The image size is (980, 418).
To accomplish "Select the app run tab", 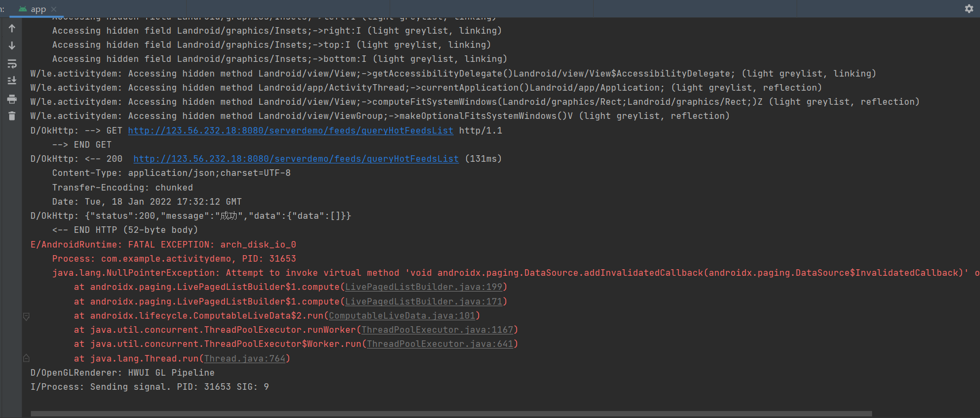I will pos(38,9).
